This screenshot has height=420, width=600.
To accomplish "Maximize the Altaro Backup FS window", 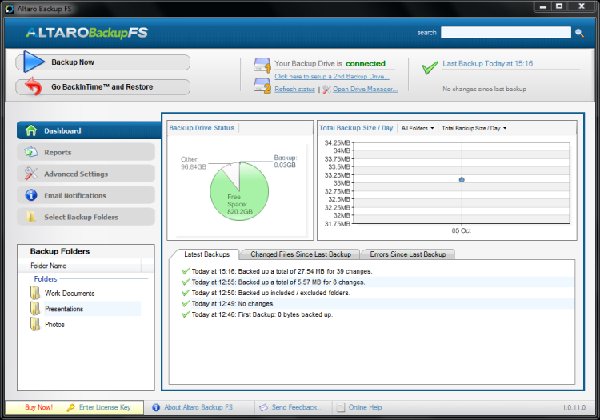I will click(559, 7).
